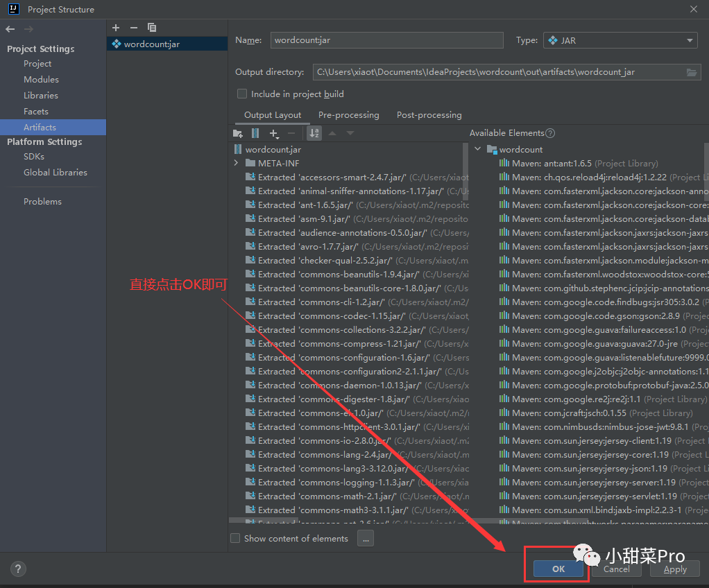Click the Cancel button

click(616, 569)
